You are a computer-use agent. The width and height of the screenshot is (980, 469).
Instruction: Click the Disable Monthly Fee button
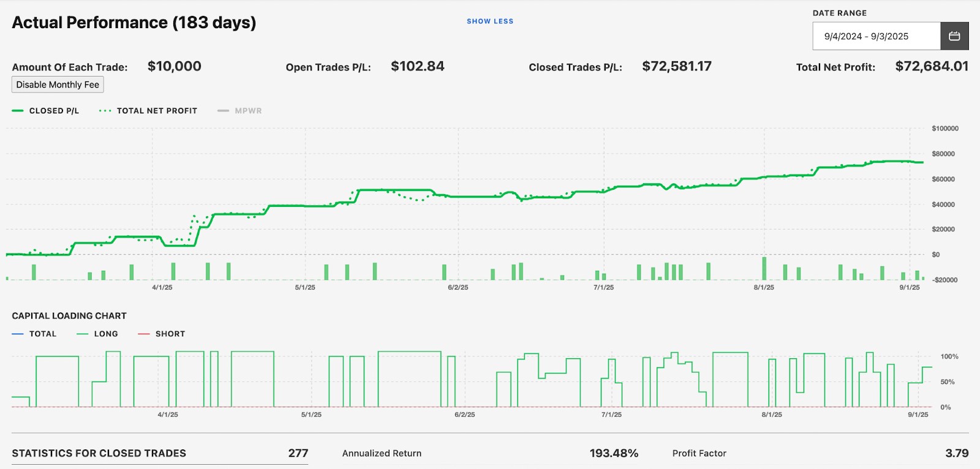pos(58,84)
